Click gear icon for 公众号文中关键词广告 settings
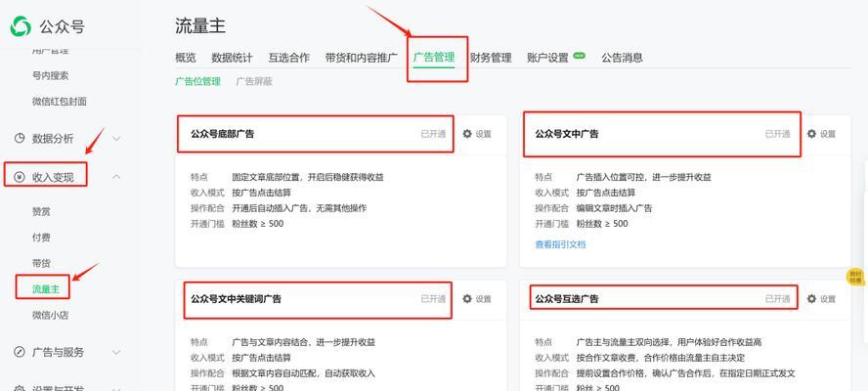The width and height of the screenshot is (868, 391). [467, 298]
